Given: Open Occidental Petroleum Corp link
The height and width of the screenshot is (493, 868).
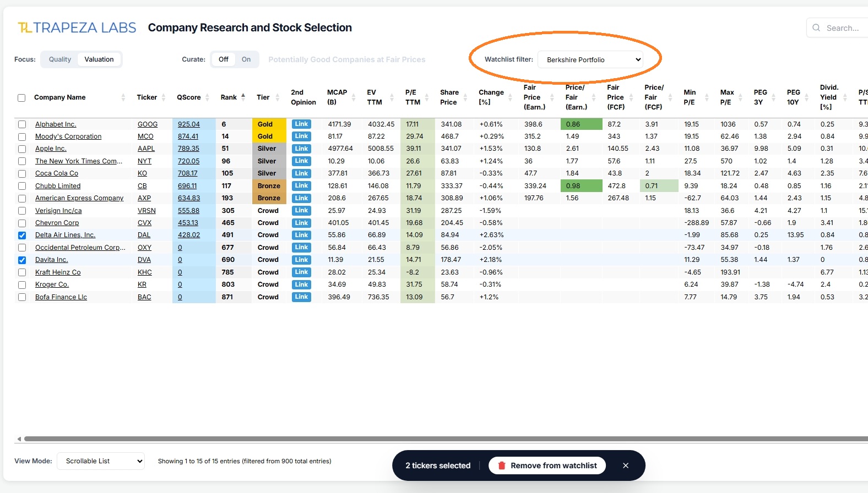Looking at the screenshot, I should [80, 248].
